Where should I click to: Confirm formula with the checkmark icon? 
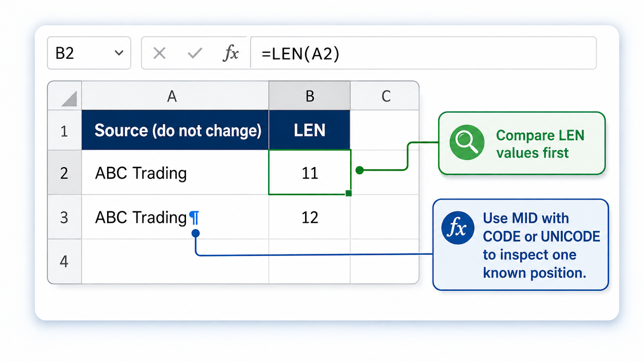tap(195, 53)
